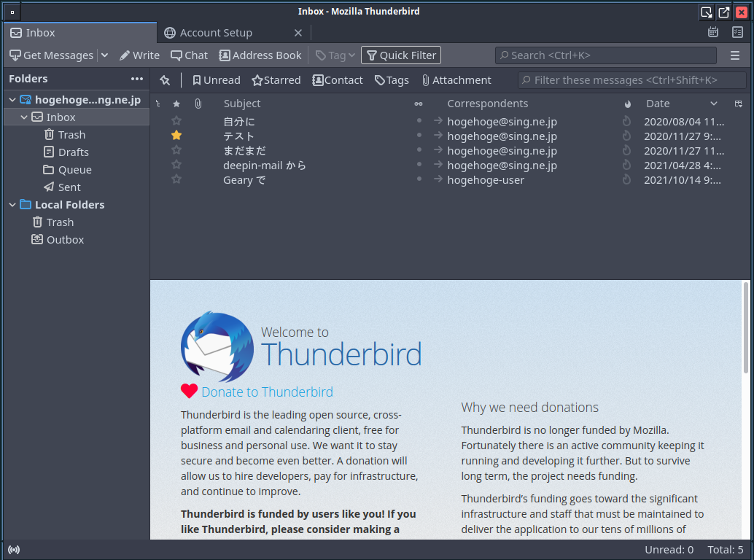The width and height of the screenshot is (754, 560).
Task: Toggle Date sort order arrow
Action: pos(714,104)
